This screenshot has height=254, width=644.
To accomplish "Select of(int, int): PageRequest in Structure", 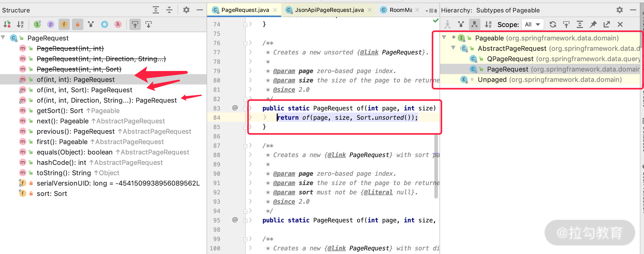I will point(103,80).
